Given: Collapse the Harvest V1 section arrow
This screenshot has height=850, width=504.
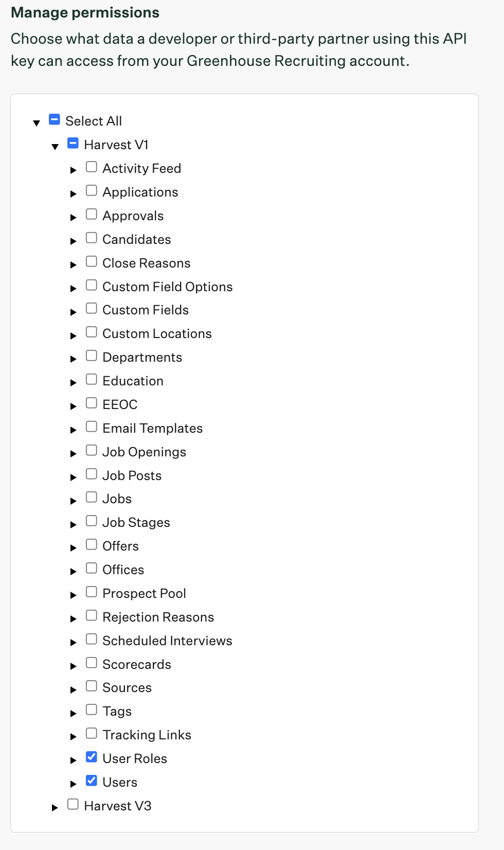Looking at the screenshot, I should (x=55, y=147).
